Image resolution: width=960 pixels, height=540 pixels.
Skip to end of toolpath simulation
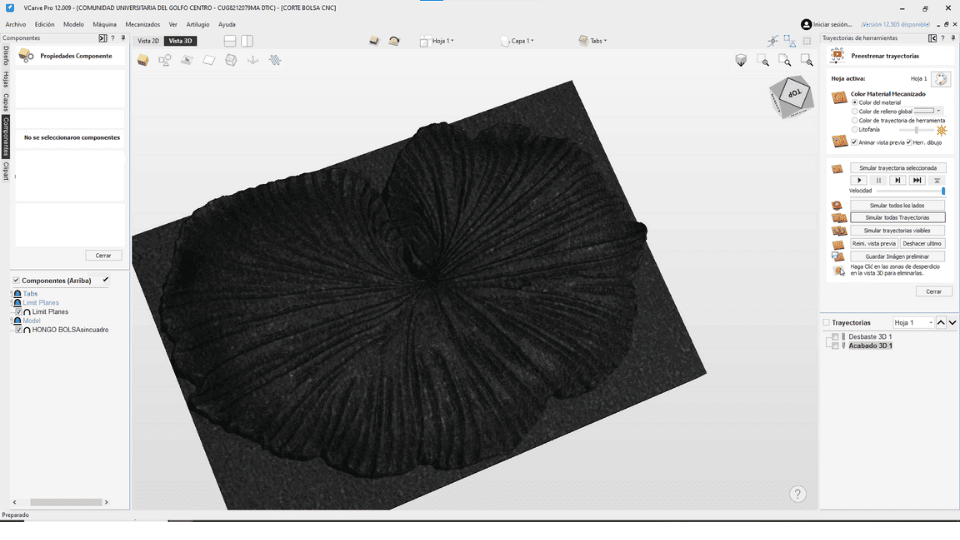[x=917, y=180]
